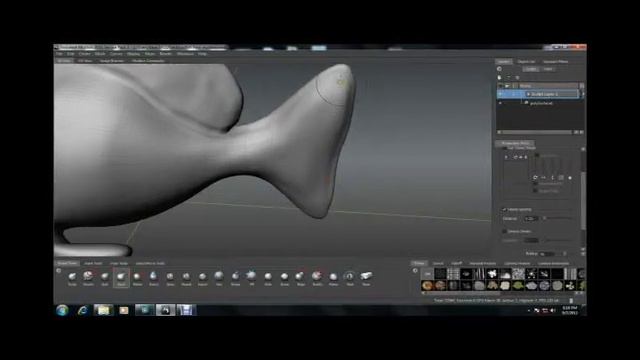
Task: Open the Windows Start menu orb
Action: (x=62, y=311)
